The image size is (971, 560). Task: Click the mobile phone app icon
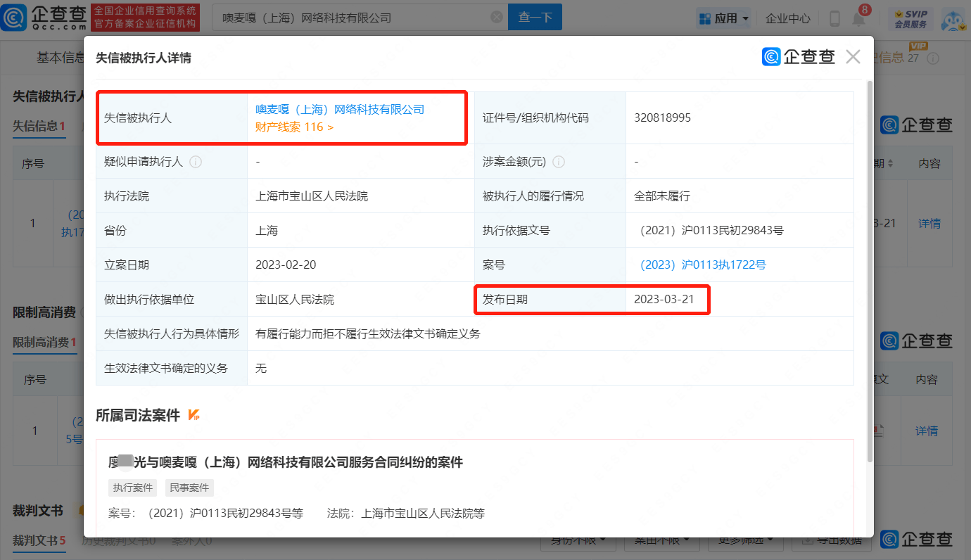(x=834, y=18)
